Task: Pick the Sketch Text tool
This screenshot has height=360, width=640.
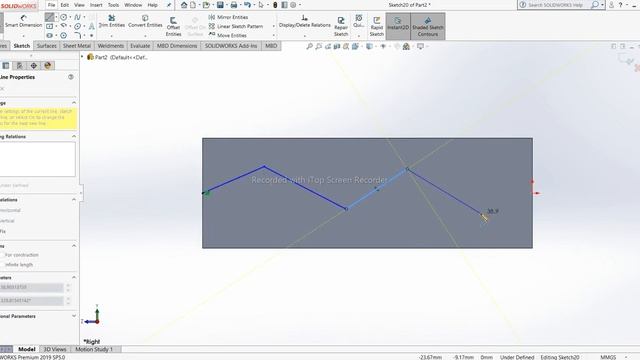Action: click(x=91, y=26)
